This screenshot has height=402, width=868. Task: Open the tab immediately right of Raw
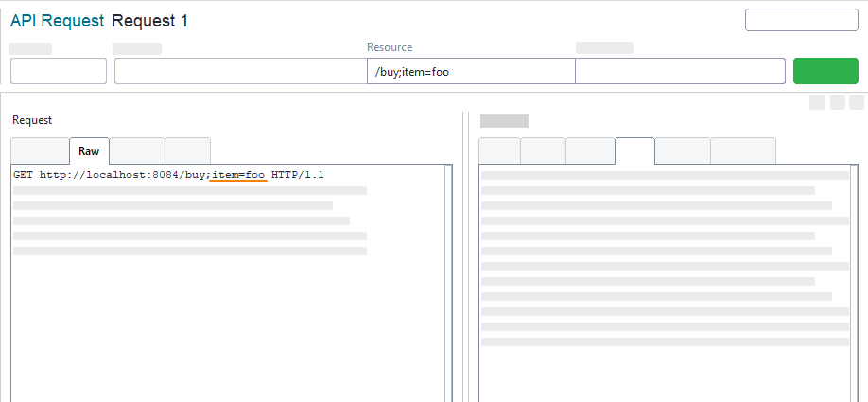click(137, 151)
